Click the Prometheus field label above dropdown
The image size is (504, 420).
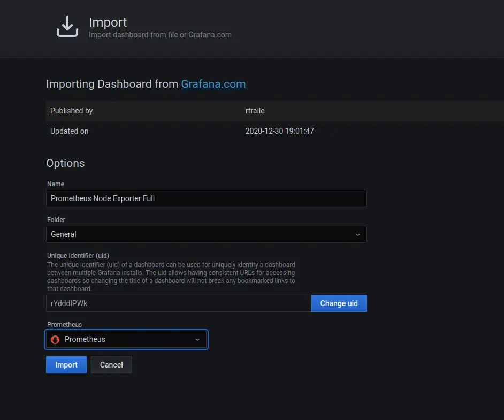coord(64,324)
